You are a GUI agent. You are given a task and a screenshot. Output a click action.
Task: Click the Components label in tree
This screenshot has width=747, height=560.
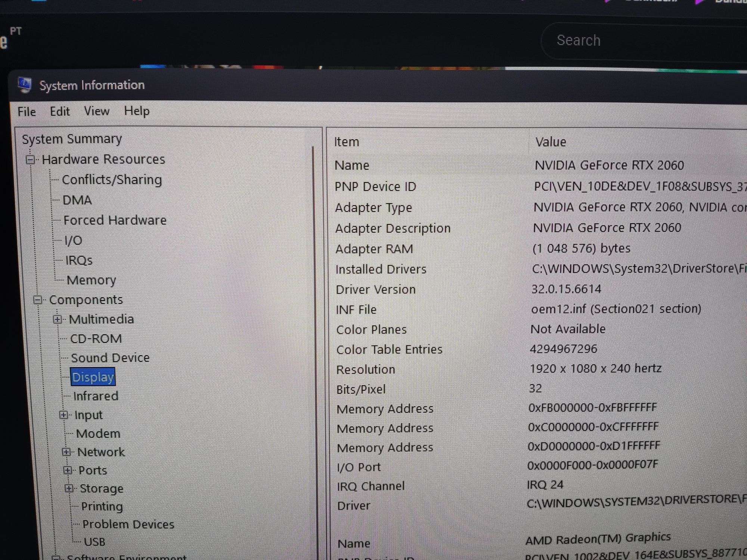(x=86, y=300)
